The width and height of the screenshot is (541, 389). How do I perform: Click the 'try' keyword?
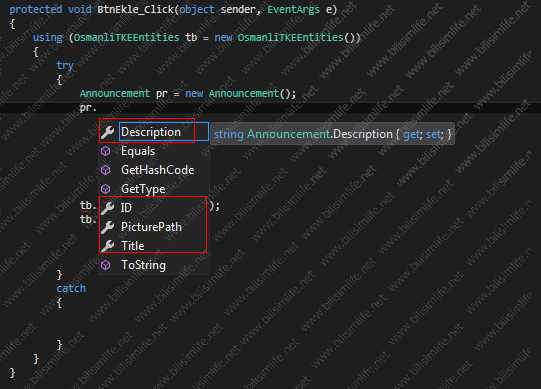(65, 65)
